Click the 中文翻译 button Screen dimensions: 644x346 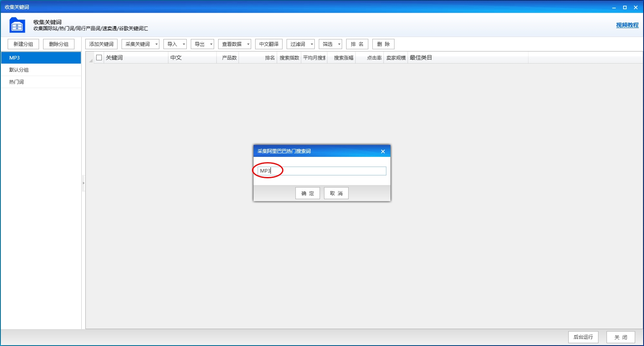click(x=269, y=44)
